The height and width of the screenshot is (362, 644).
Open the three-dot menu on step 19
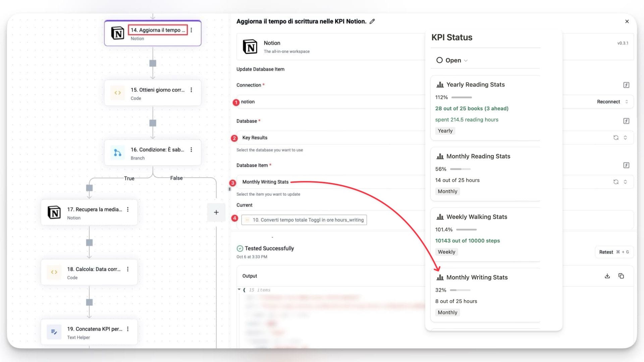tap(128, 329)
